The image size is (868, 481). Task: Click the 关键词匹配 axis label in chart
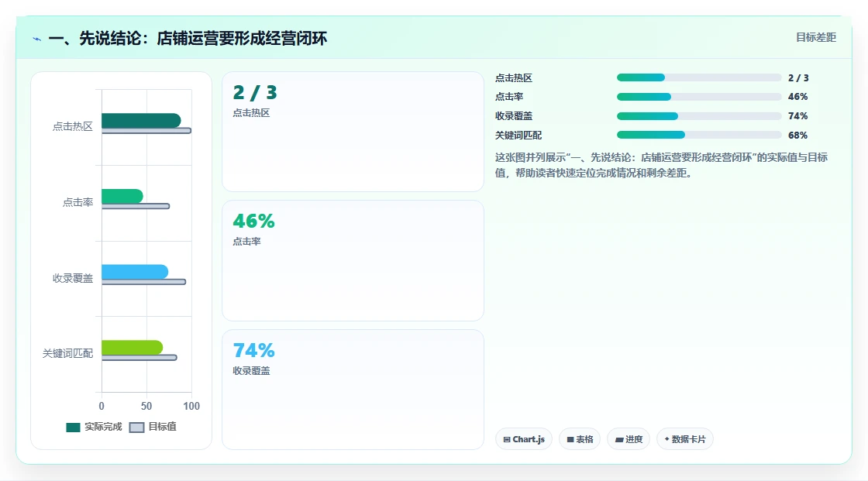(67, 353)
